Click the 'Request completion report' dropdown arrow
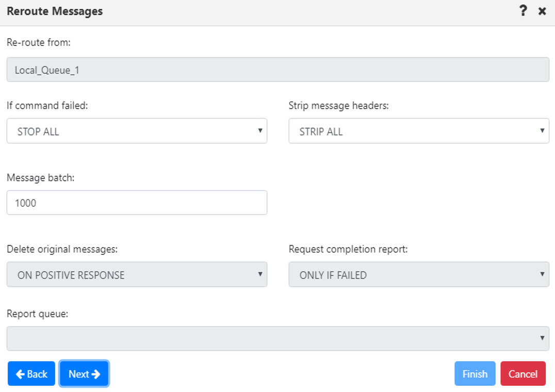Image resolution: width=555 pixels, height=392 pixels. click(x=543, y=274)
